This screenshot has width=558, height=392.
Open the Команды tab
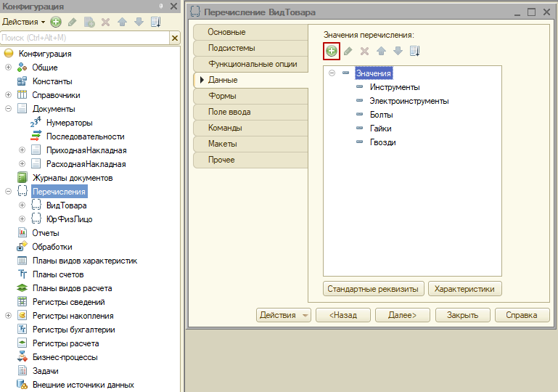tap(250, 128)
